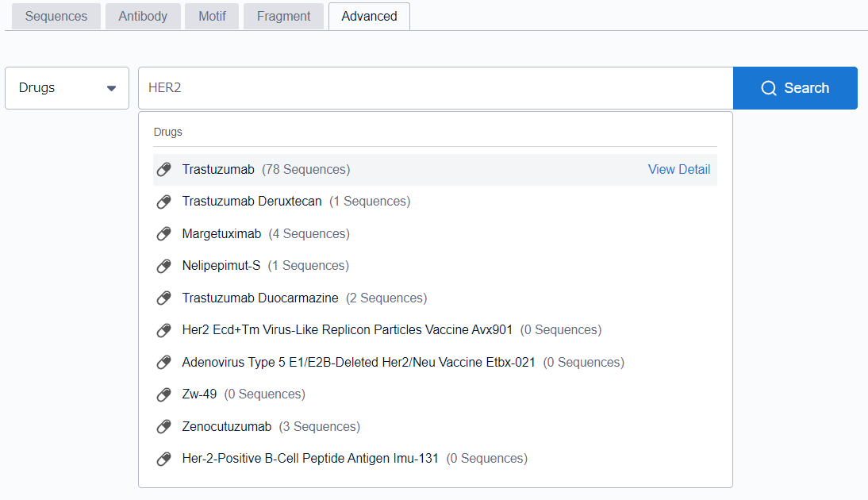Switch to the Sequences tab
The width and height of the screenshot is (868, 500).
click(x=56, y=17)
